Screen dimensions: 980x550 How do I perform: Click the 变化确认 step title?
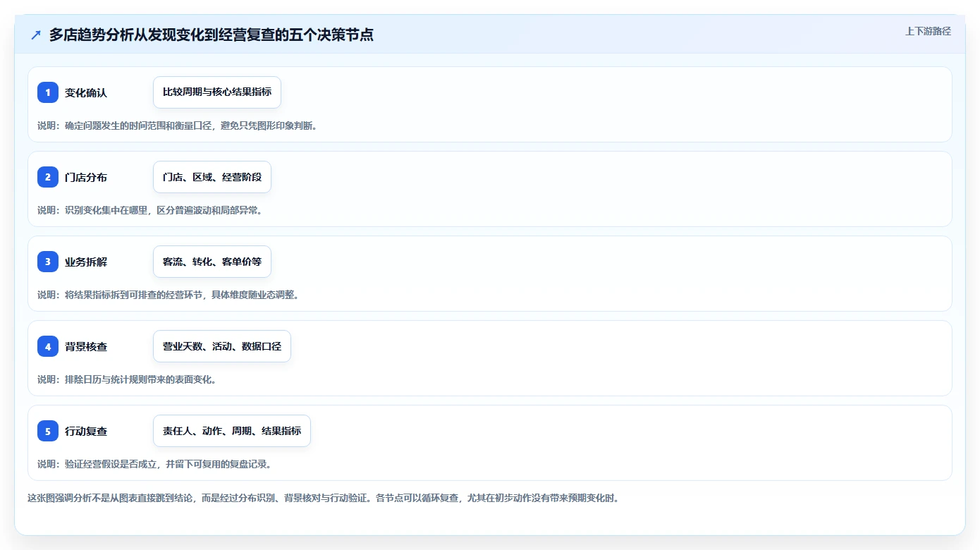point(86,92)
